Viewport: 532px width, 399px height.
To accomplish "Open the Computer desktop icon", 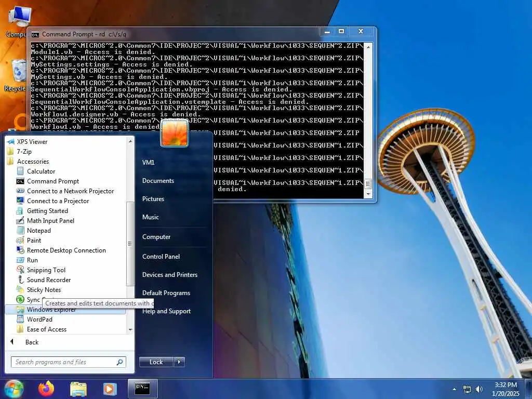I will [x=17, y=22].
